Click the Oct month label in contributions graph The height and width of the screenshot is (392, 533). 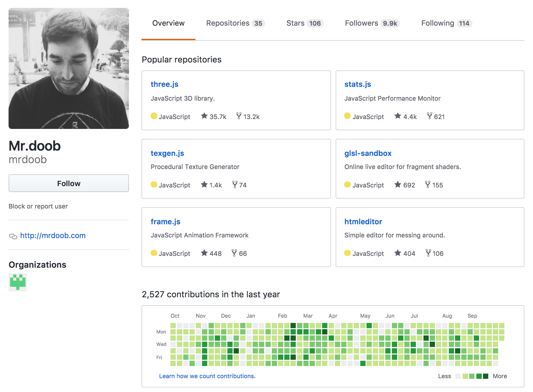[175, 316]
